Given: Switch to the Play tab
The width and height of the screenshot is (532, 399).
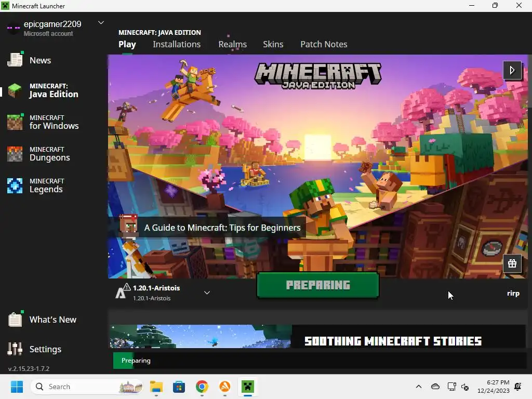Looking at the screenshot, I should coord(127,45).
